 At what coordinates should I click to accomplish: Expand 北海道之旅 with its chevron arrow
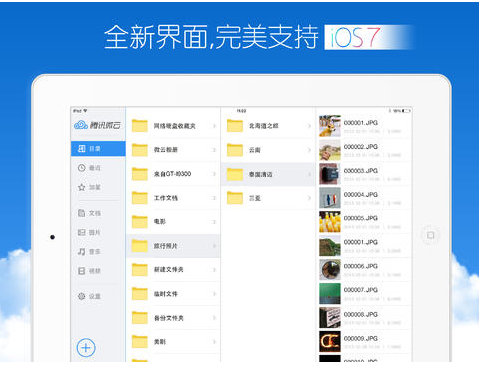point(309,126)
